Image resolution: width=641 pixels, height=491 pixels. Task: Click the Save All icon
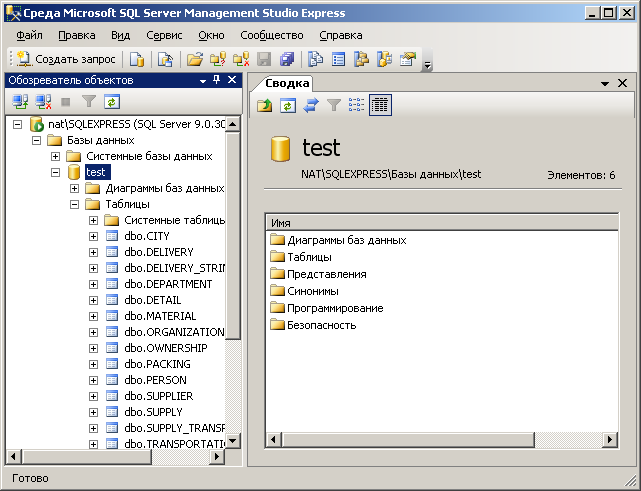pos(287,59)
